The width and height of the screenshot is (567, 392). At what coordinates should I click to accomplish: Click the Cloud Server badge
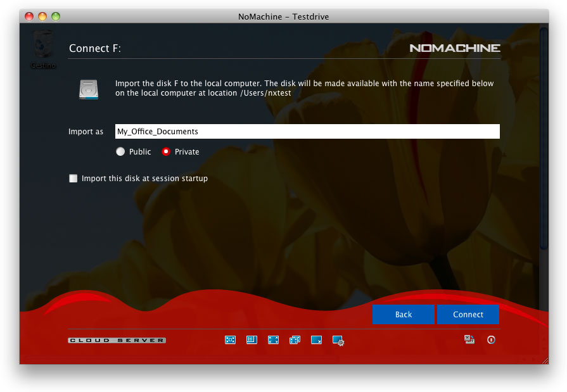pos(117,341)
